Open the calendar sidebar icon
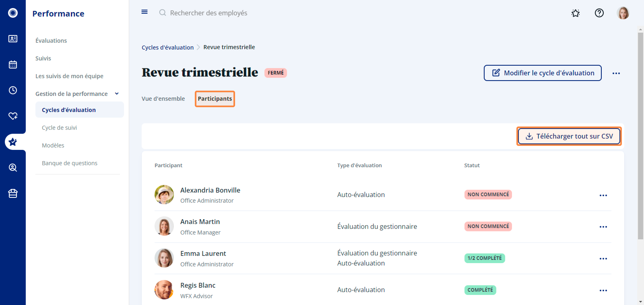The width and height of the screenshot is (644, 305). coord(13,64)
